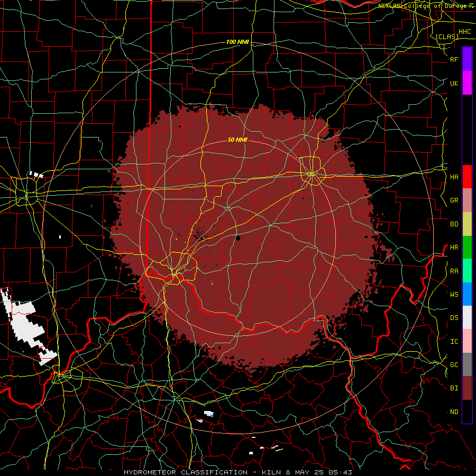The width and height of the screenshot is (476, 476).
Task: Click the Hydrometeor Classification title caption
Action: pos(237,472)
